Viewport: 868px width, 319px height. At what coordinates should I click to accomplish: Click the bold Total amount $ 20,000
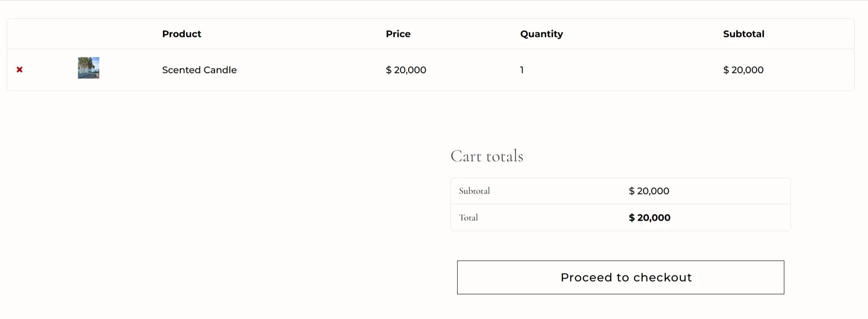tap(649, 218)
